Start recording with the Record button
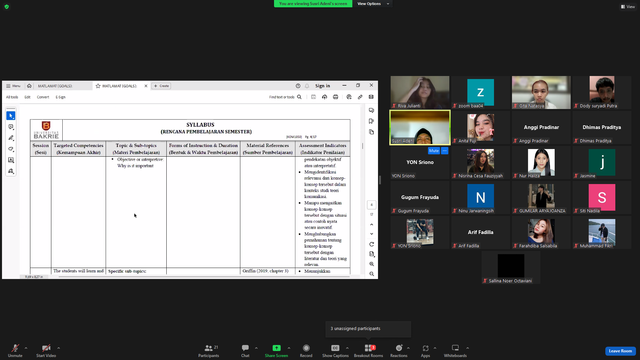Screen dimensions: 640x360 coord(306,350)
